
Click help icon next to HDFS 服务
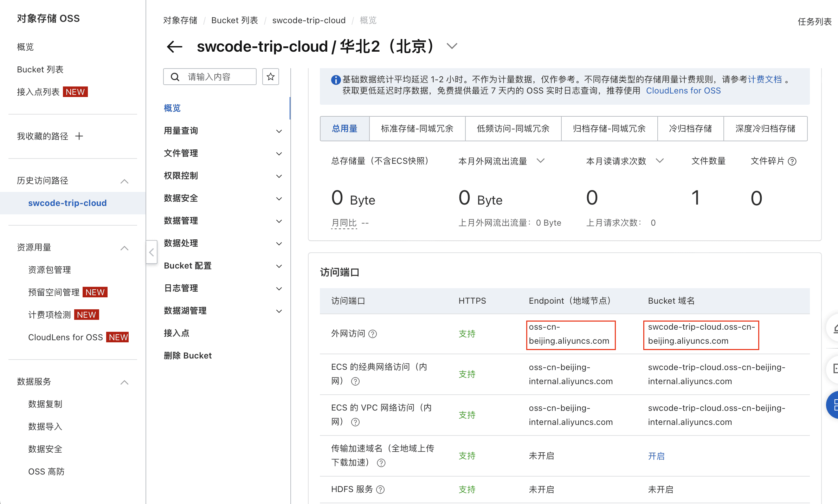[x=380, y=490]
